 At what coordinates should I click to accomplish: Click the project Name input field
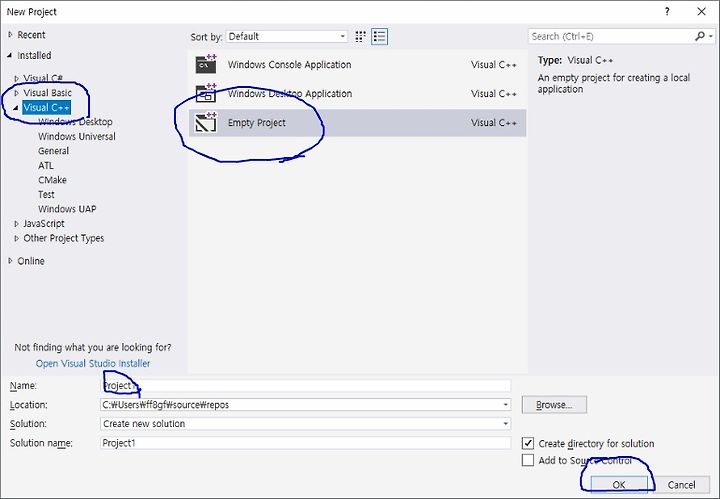click(x=305, y=386)
